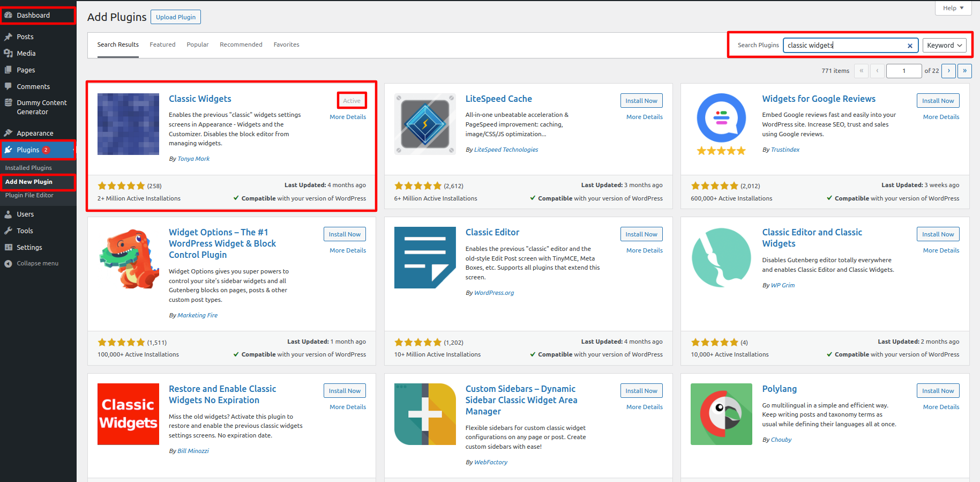Switch to the Featured tab
The image size is (980, 482).
[x=162, y=45]
